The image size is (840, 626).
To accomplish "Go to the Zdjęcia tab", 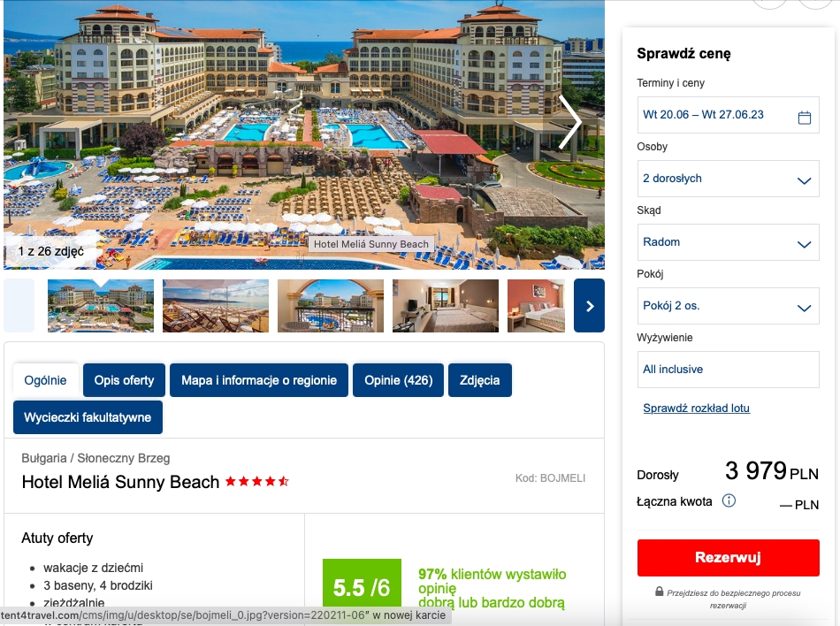I will [x=480, y=380].
